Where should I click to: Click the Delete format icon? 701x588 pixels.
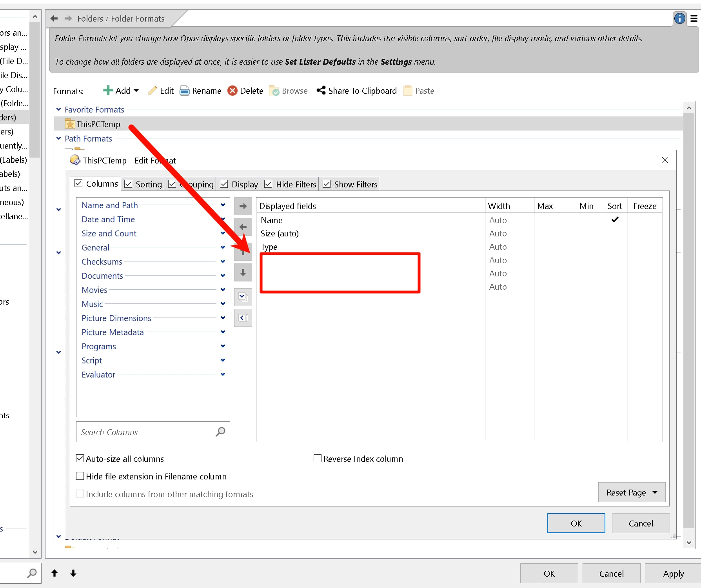click(232, 91)
